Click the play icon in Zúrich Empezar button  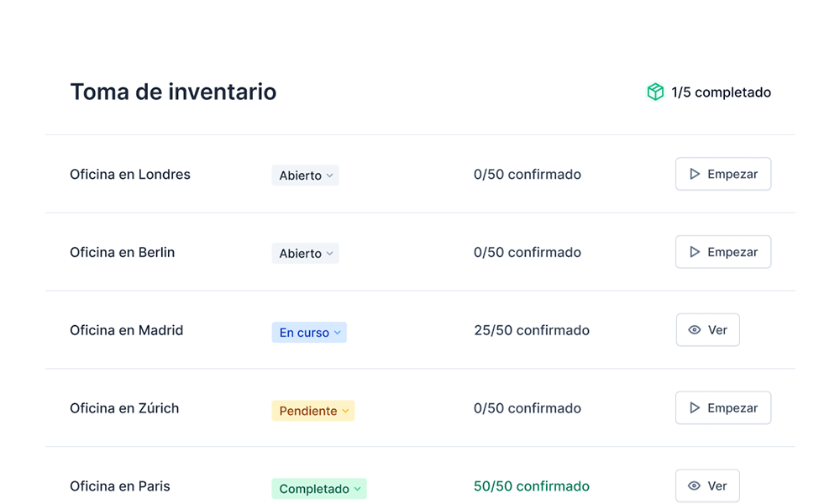click(x=694, y=407)
